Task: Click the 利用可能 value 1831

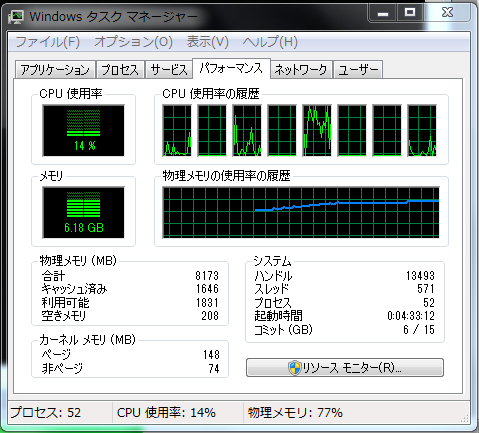Action: (207, 303)
